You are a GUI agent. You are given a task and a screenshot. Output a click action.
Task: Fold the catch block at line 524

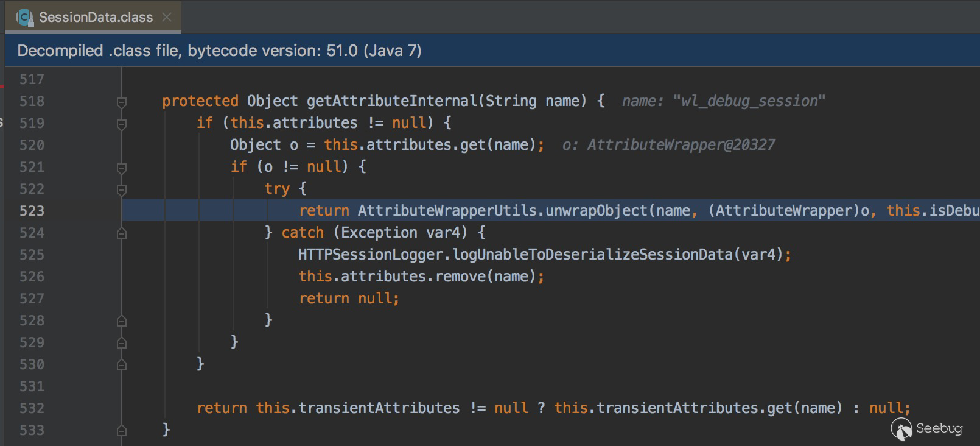pos(122,233)
